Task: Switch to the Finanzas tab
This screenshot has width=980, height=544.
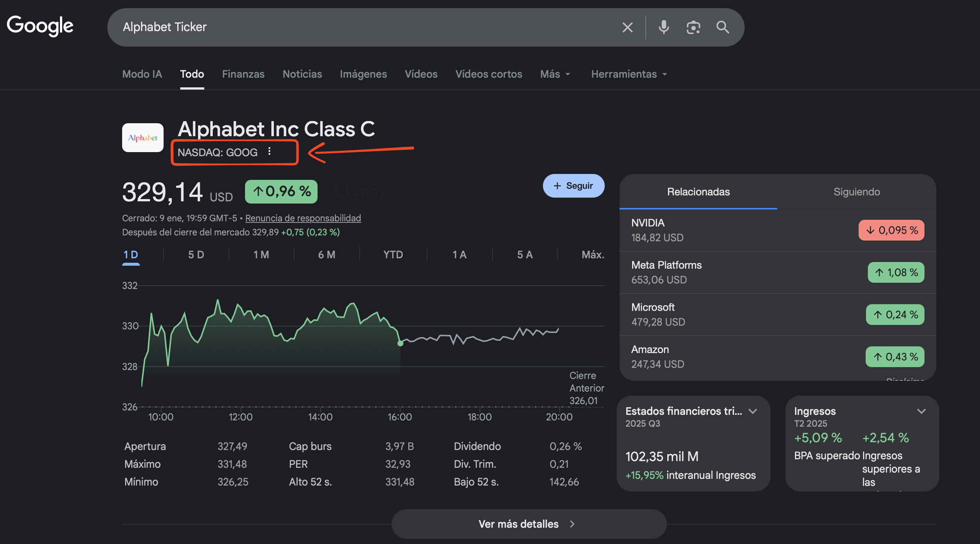Action: coord(243,74)
